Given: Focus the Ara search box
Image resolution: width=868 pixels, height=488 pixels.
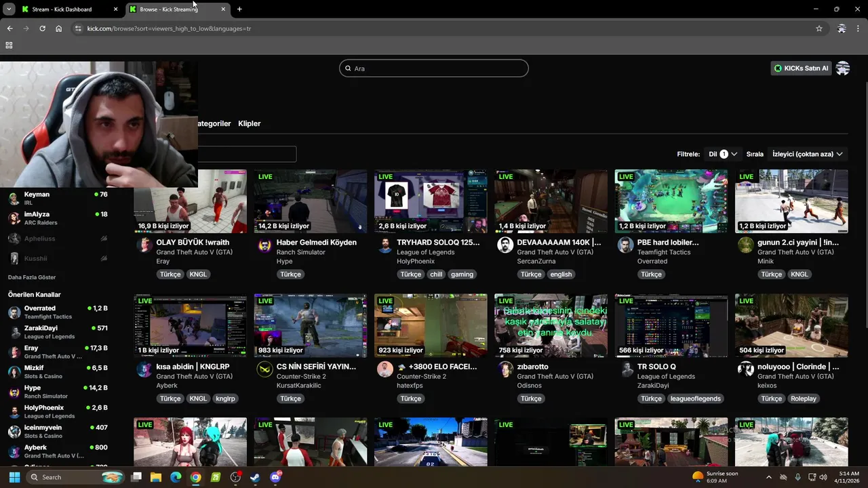Looking at the screenshot, I should (434, 68).
